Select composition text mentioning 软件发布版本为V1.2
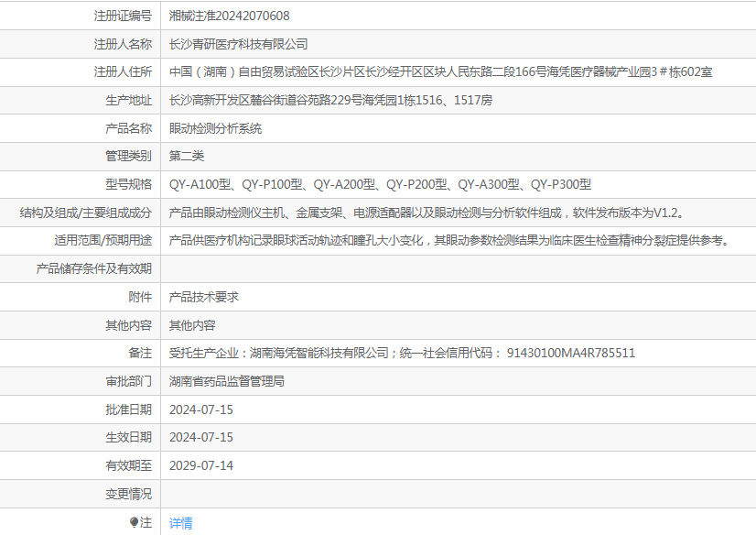This screenshot has width=756, height=535. point(427,213)
